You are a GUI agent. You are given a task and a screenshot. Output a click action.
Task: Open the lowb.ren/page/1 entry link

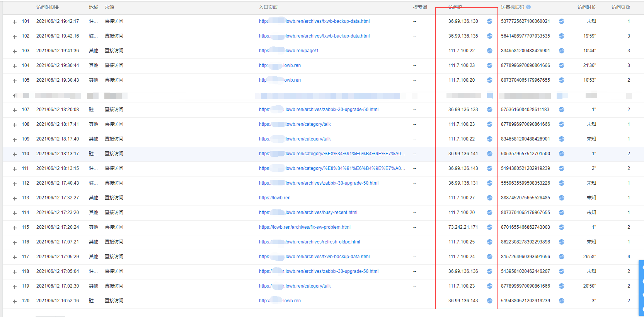click(289, 51)
